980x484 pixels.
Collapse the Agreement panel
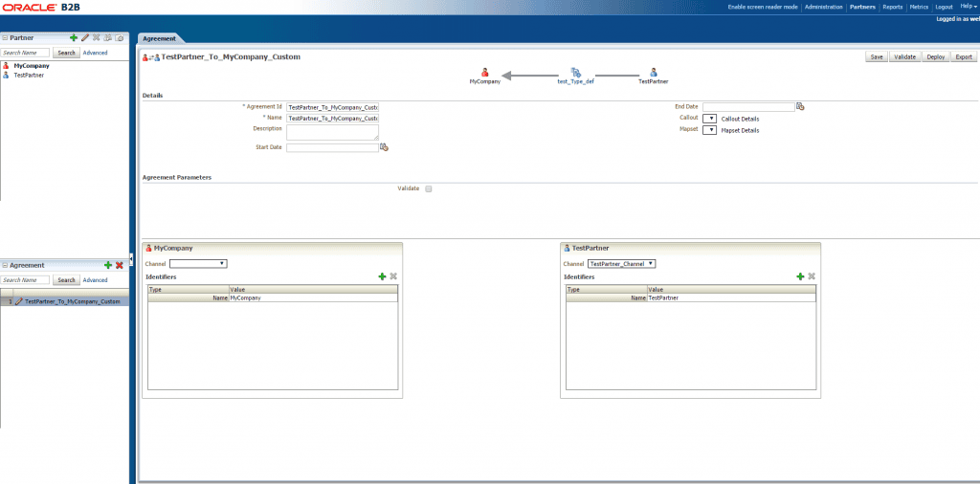pyautogui.click(x=5, y=265)
